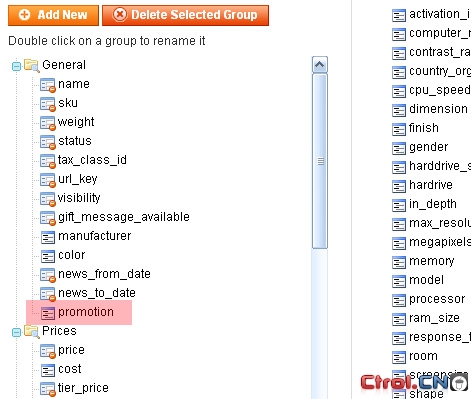
Task: Click the Add New button
Action: (53, 15)
